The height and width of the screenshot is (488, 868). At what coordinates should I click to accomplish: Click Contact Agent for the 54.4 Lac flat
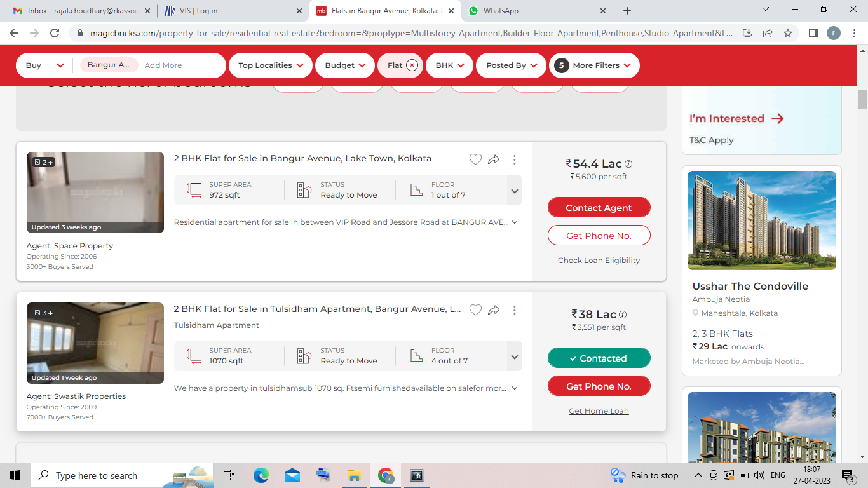pyautogui.click(x=599, y=208)
